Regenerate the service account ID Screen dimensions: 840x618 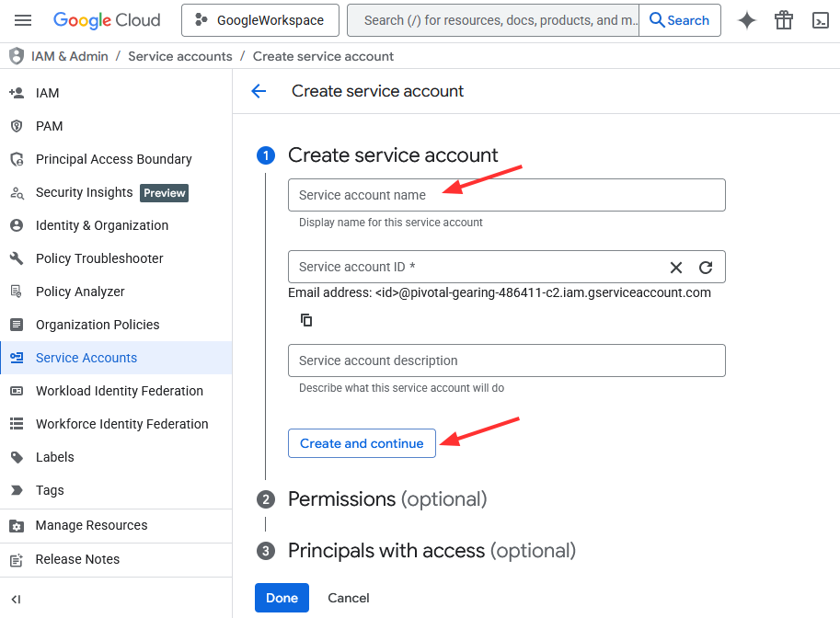(706, 268)
